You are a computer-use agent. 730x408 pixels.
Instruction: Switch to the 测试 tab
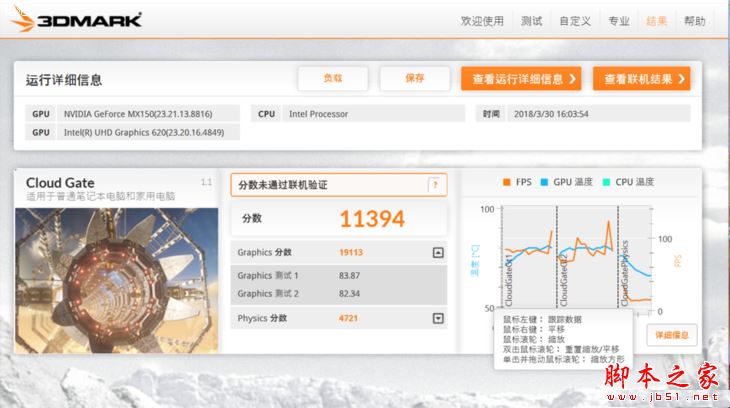pyautogui.click(x=531, y=21)
